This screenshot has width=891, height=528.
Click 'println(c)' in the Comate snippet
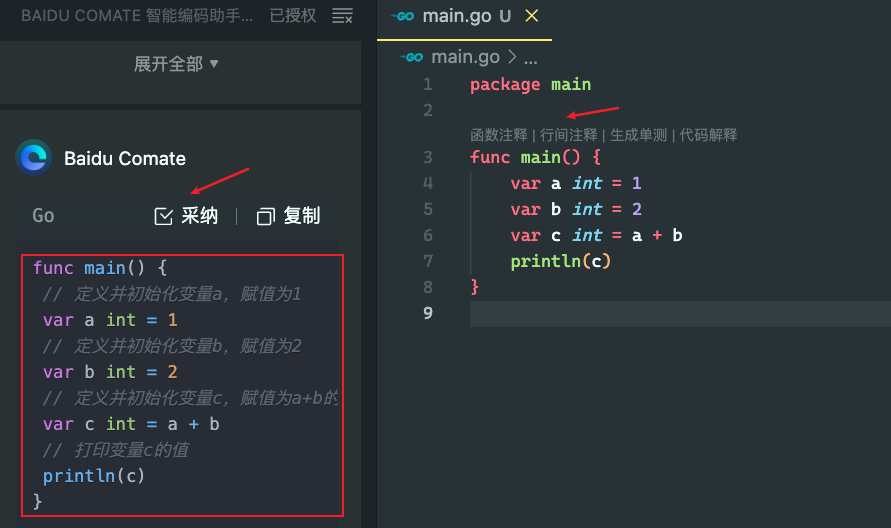(94, 476)
